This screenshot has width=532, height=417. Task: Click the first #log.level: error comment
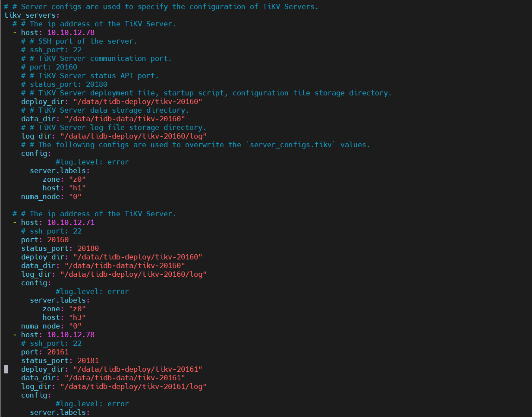click(92, 162)
